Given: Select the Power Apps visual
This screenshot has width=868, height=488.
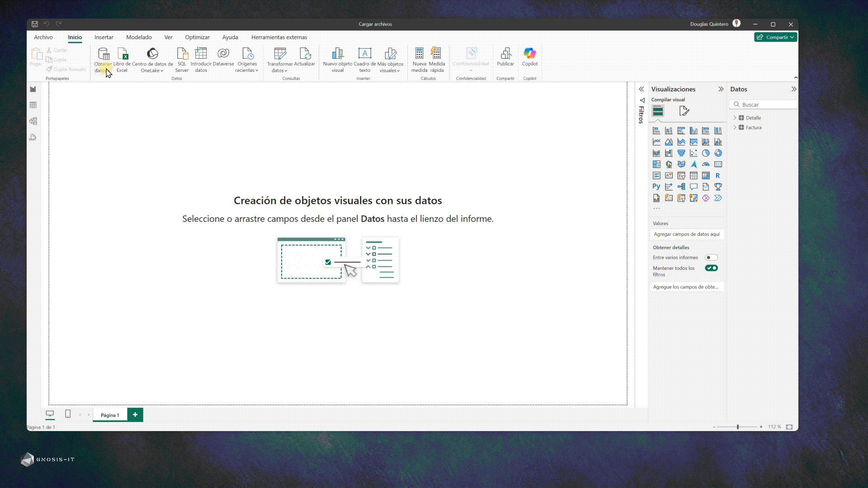Looking at the screenshot, I should pyautogui.click(x=706, y=198).
